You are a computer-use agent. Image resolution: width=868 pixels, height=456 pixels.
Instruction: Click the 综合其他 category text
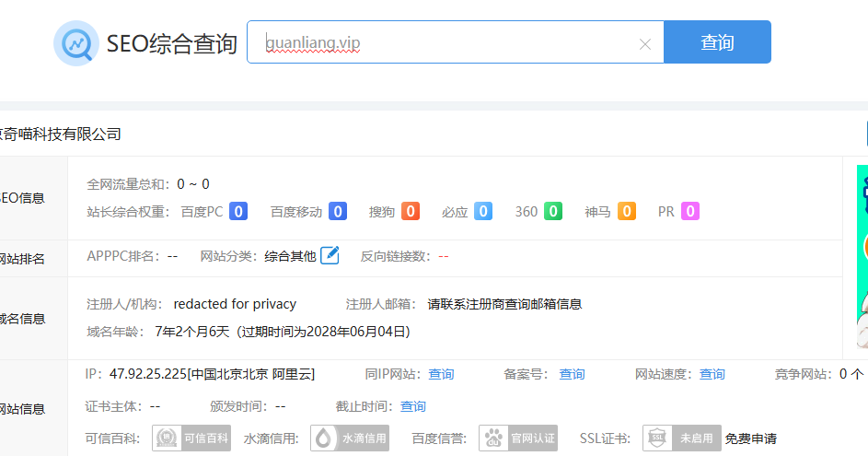(290, 256)
